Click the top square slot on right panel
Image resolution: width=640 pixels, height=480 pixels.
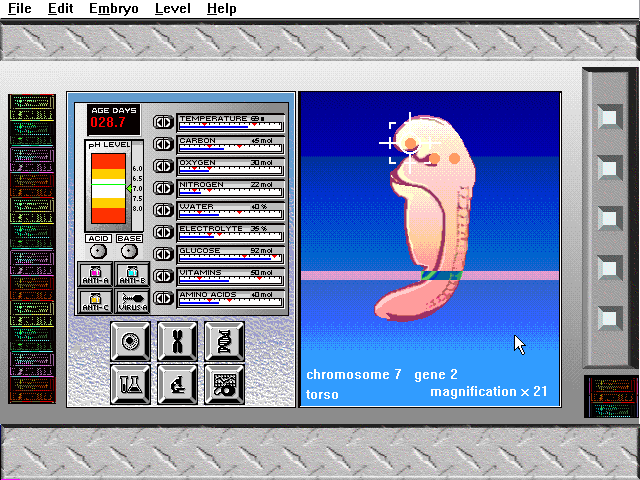point(607,117)
